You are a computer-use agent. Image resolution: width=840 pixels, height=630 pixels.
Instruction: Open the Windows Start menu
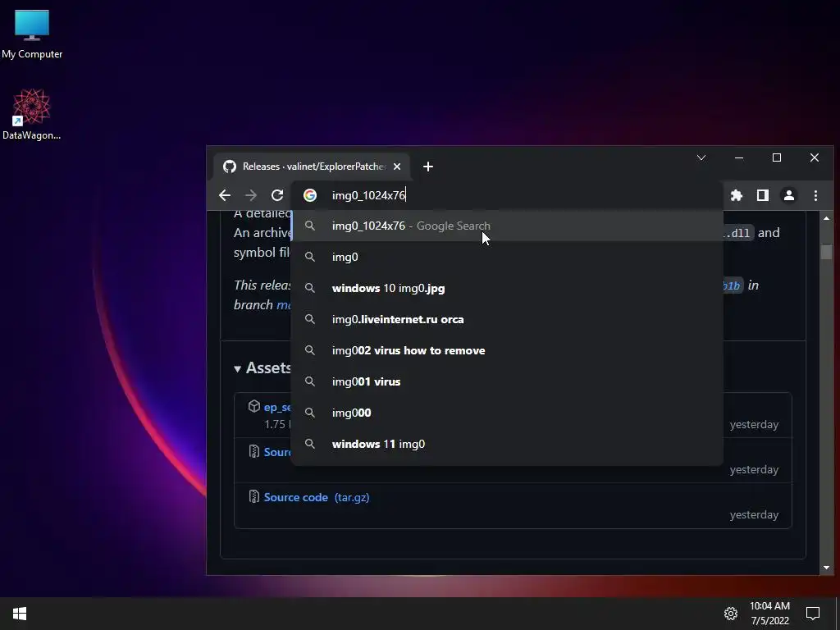pos(20,614)
